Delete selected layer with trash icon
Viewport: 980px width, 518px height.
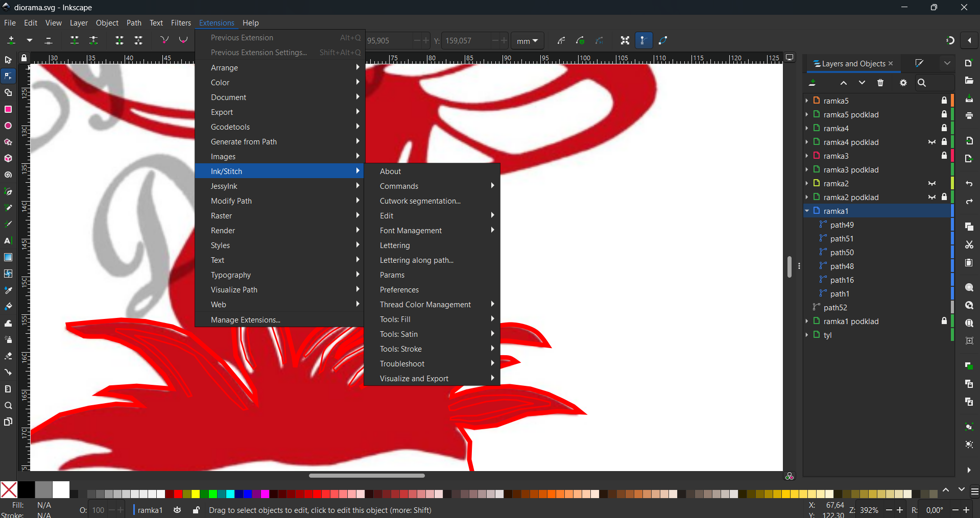pyautogui.click(x=880, y=83)
